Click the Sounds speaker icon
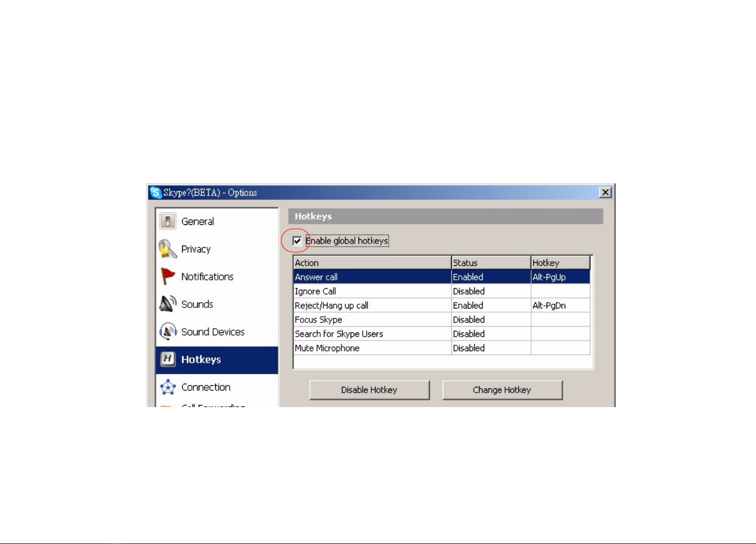 point(168,304)
